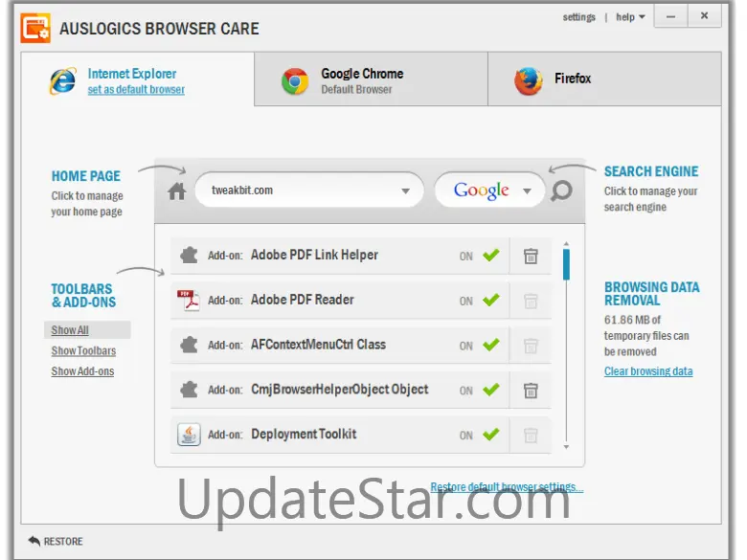Click Clear browsing data link
The image size is (747, 560).
point(648,371)
